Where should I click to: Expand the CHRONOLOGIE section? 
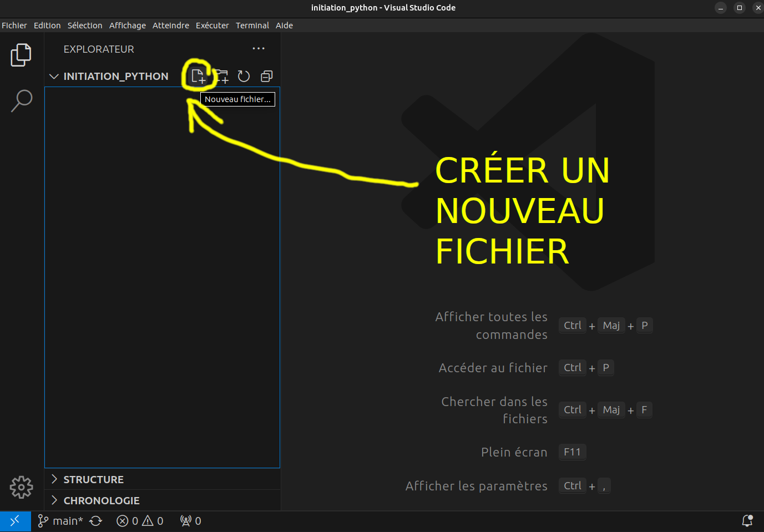point(162,500)
